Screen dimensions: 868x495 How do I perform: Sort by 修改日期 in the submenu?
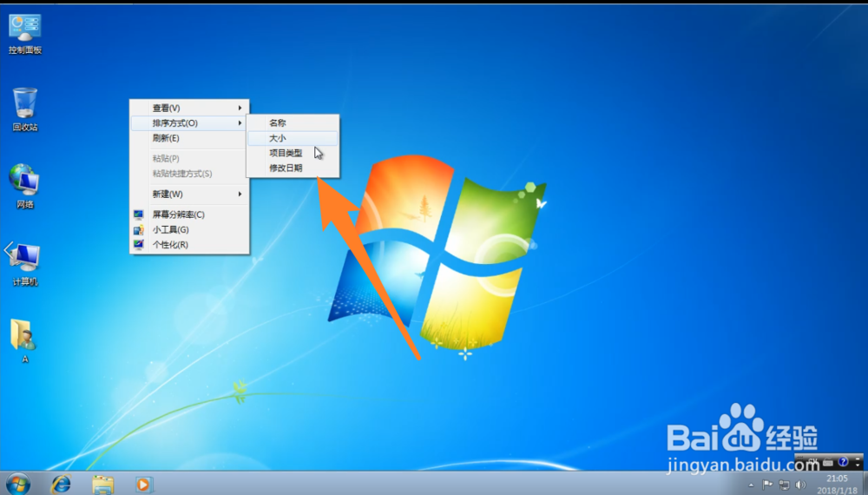click(293, 168)
